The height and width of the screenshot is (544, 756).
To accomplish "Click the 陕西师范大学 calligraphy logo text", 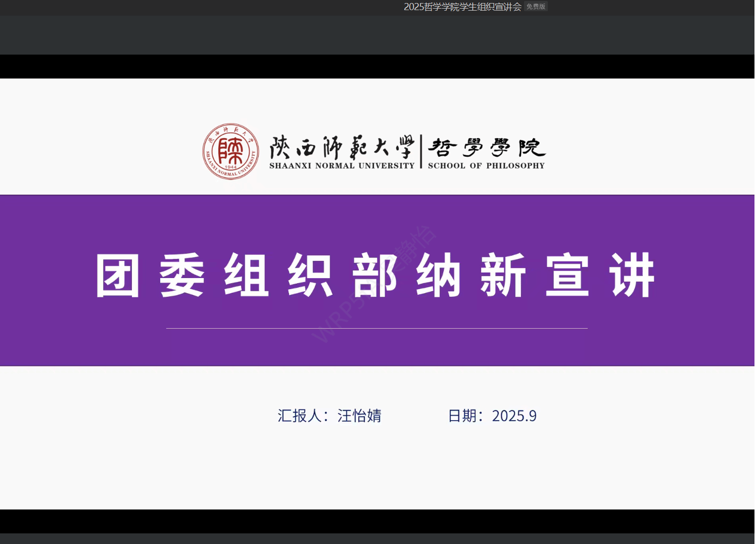I will 342,148.
